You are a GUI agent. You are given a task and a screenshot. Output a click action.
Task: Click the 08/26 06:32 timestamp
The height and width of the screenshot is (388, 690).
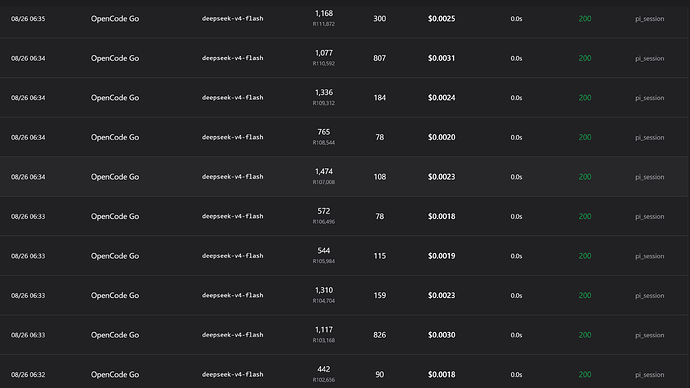[28, 375]
